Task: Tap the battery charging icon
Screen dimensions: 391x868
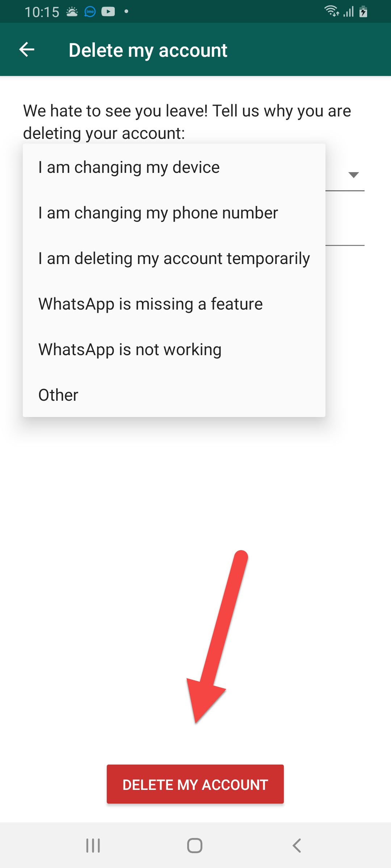Action: [x=363, y=12]
